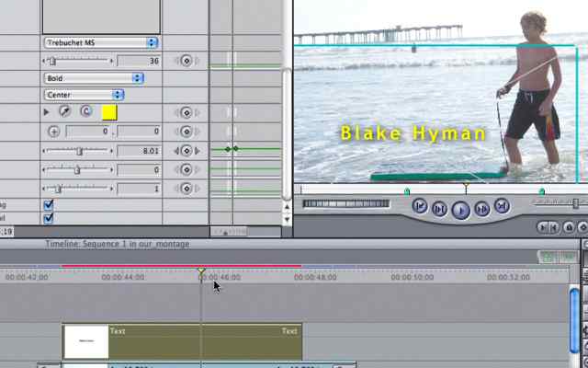This screenshot has width=588, height=368.
Task: Add keyframe for the size 36 row
Action: pos(187,61)
